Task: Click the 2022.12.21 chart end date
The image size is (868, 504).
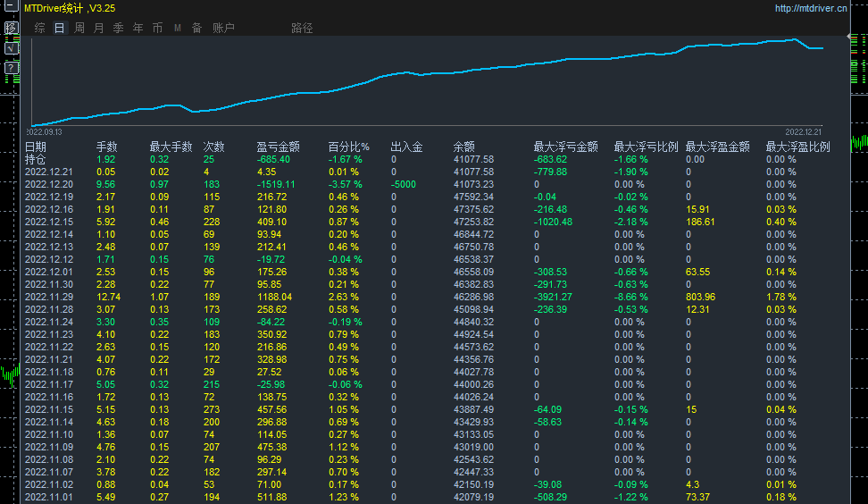Action: pyautogui.click(x=803, y=132)
